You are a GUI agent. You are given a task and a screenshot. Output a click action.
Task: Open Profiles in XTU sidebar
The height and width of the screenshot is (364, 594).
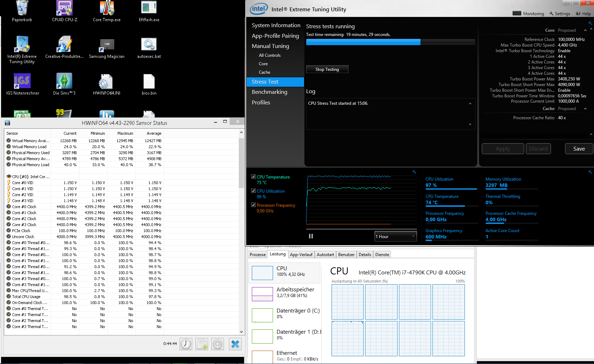[x=261, y=103]
